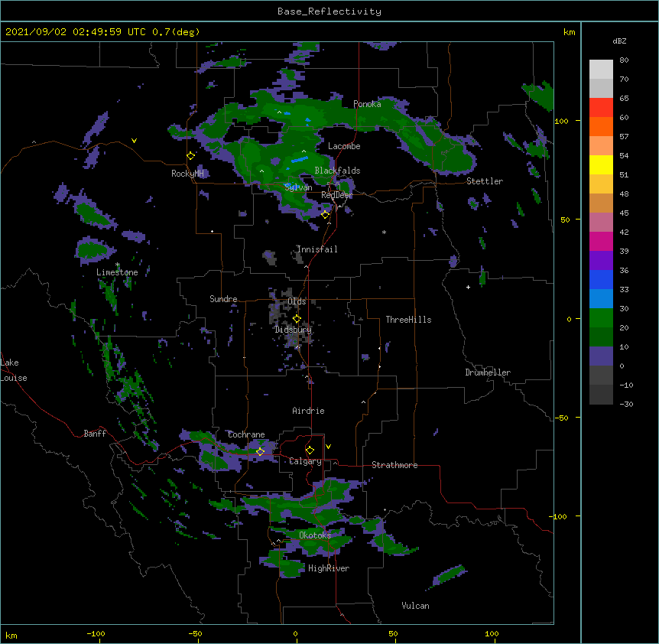Select the white legend swatch below 80
The width and height of the screenshot is (659, 644).
[601, 69]
